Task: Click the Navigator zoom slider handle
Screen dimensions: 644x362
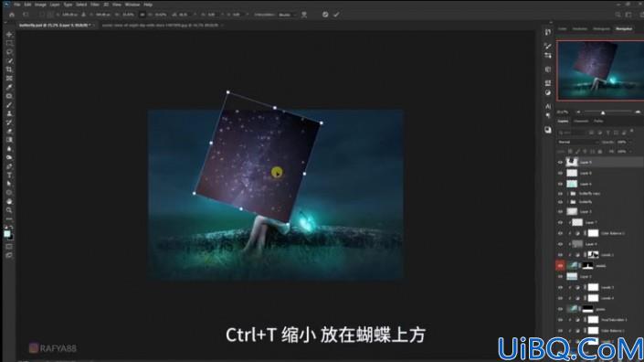Action: pos(603,112)
